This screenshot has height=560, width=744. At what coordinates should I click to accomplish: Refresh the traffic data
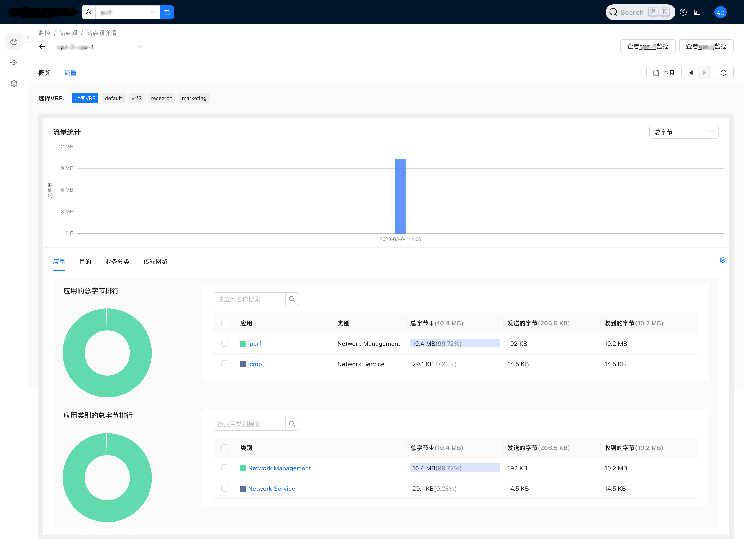pyautogui.click(x=724, y=73)
